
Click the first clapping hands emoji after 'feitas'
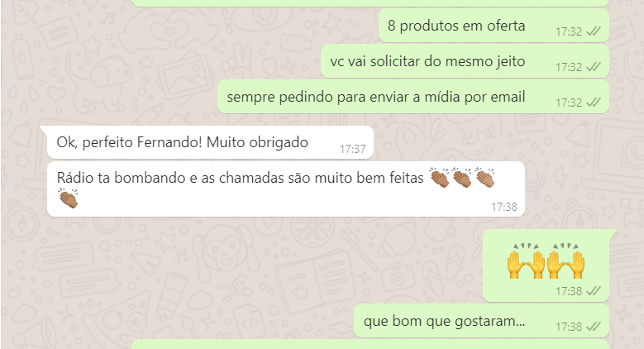point(440,178)
